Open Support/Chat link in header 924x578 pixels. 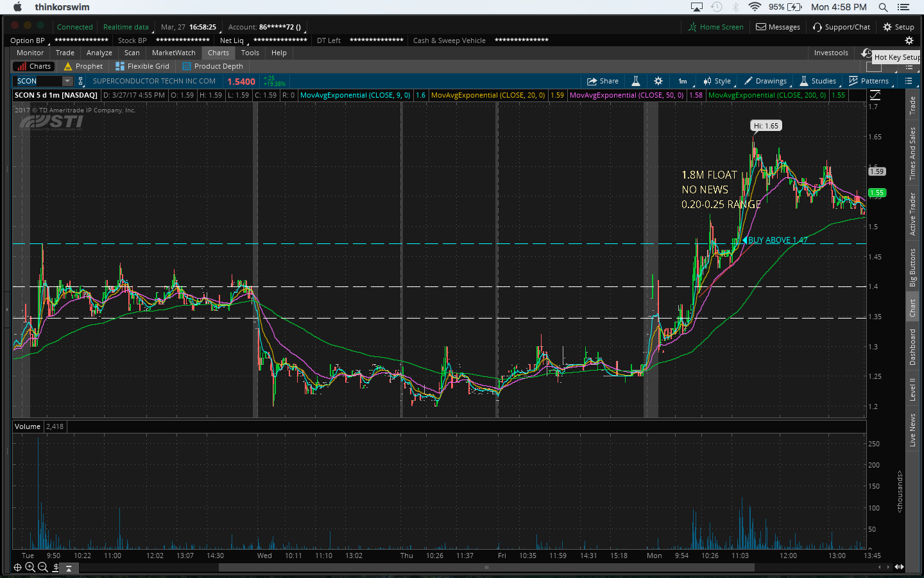[841, 27]
